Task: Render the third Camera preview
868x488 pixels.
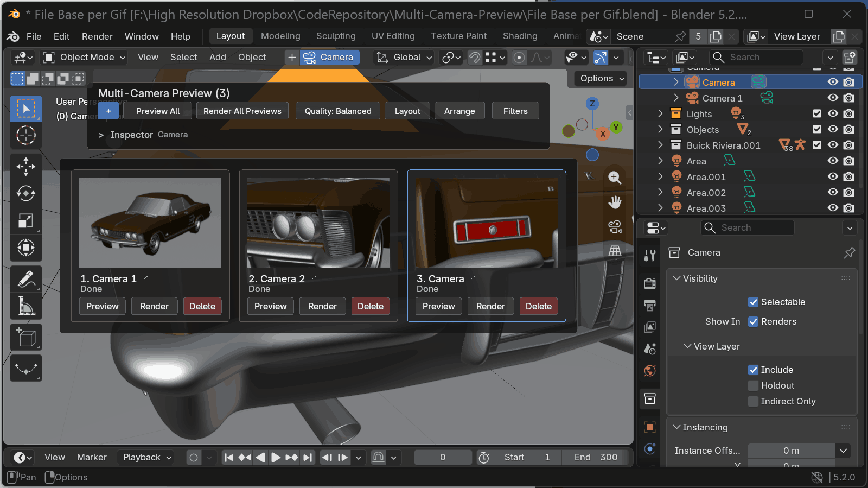Action: (x=490, y=306)
